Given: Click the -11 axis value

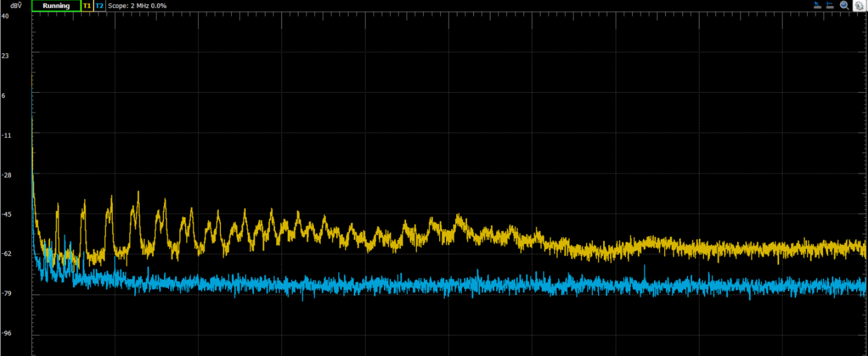Looking at the screenshot, I should 6,135.
